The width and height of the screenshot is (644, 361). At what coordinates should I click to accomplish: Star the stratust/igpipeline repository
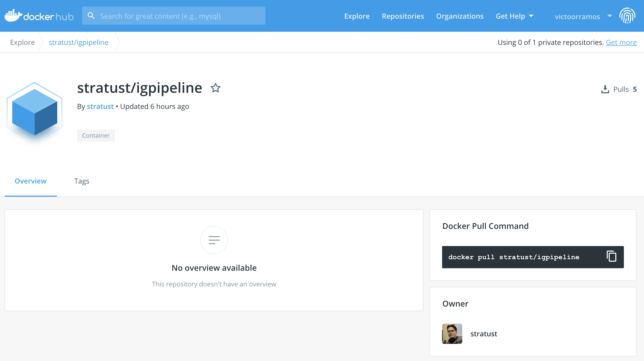click(x=216, y=88)
